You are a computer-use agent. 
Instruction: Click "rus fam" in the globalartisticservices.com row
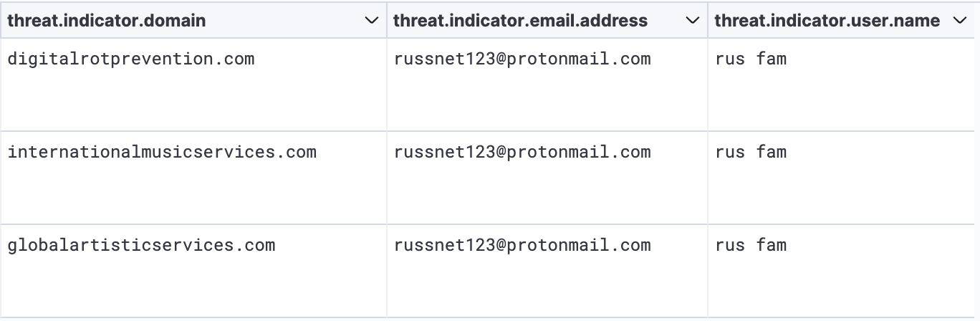[x=751, y=245]
